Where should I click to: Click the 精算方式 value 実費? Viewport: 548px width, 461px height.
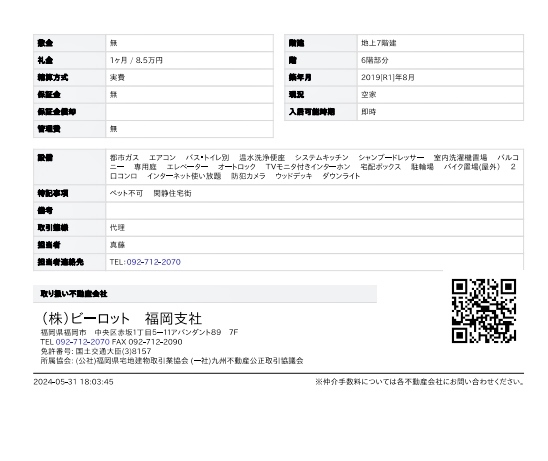[117, 77]
